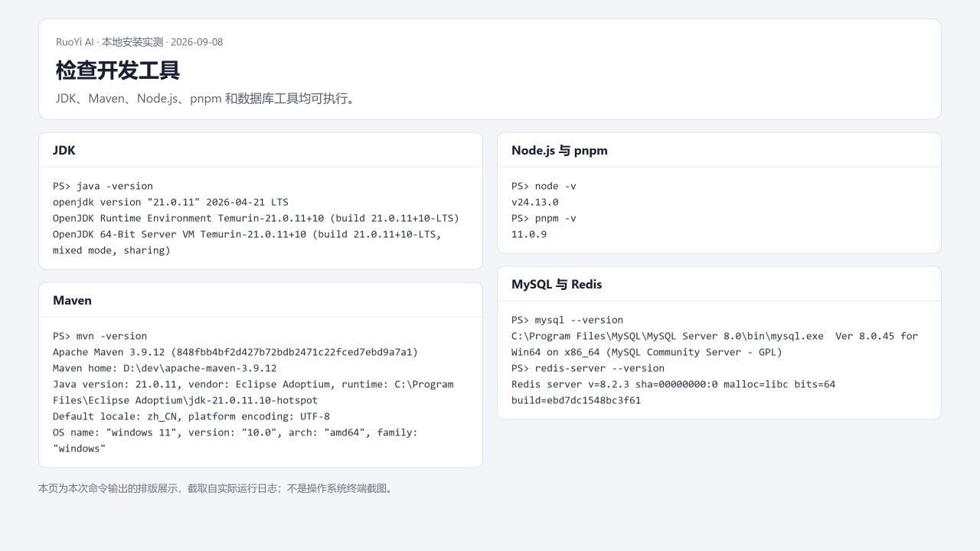The height and width of the screenshot is (551, 980).
Task: Click the breadcrumb line RuoYi AI · 本地安装实测
Action: [x=139, y=42]
